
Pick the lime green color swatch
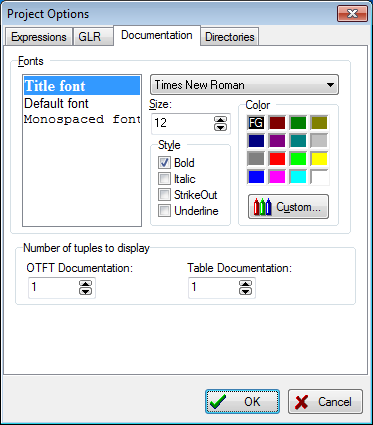(298, 159)
